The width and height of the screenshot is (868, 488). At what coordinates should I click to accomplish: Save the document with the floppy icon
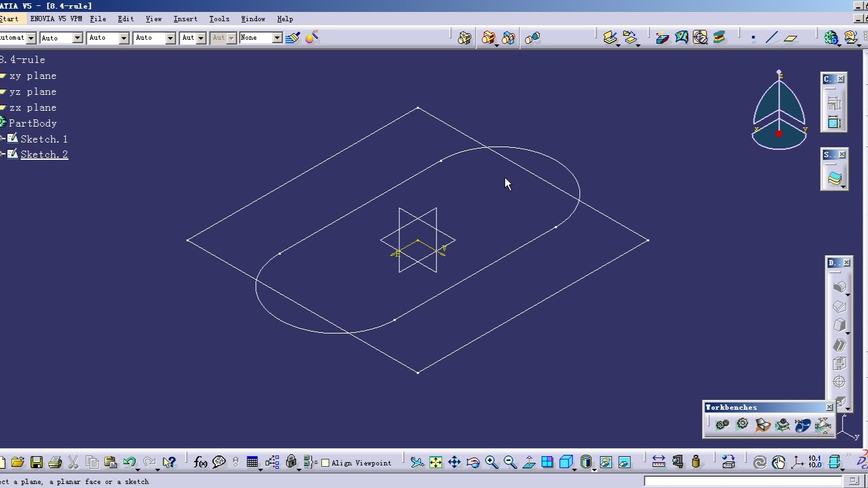tap(36, 462)
